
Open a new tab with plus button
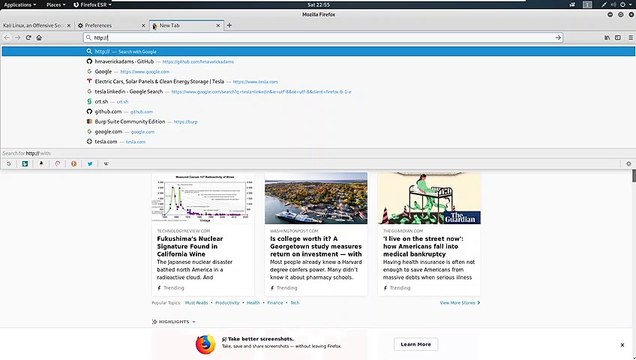pos(229,25)
